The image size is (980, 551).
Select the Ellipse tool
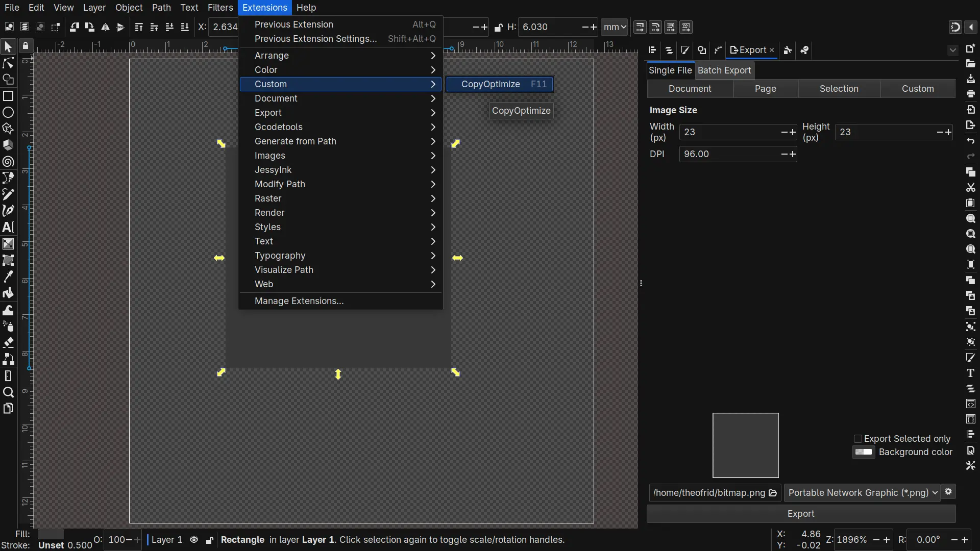click(8, 112)
